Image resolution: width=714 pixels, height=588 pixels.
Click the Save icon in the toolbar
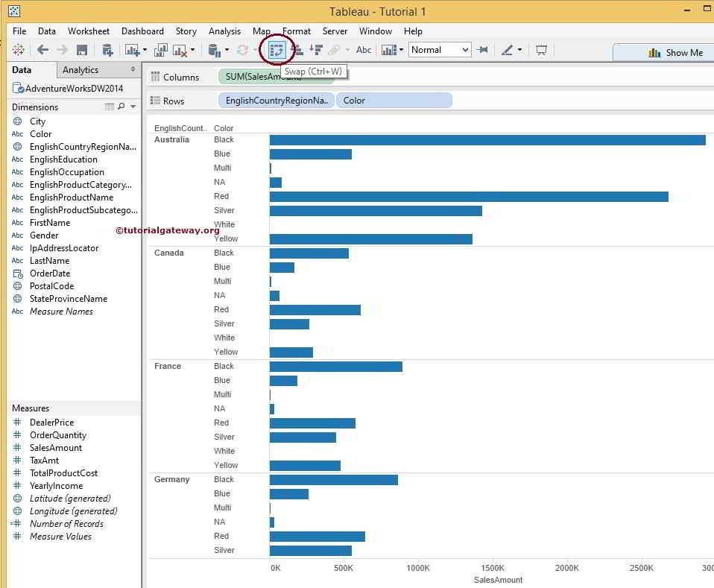tap(80, 50)
